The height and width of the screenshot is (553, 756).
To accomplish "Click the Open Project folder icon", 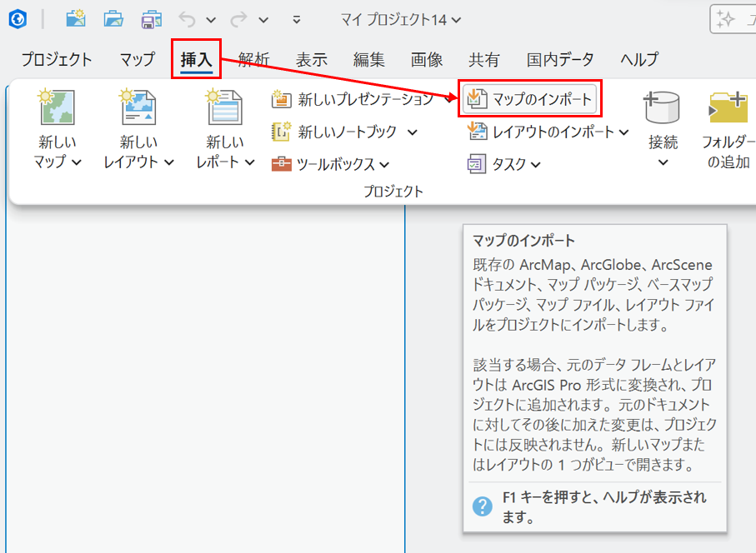I will coord(113,19).
